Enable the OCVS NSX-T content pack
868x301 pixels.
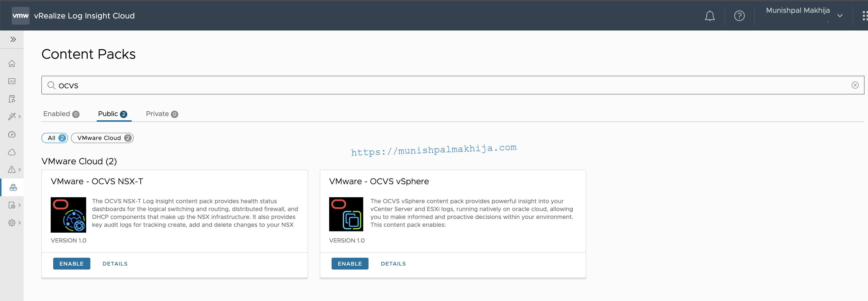click(71, 264)
